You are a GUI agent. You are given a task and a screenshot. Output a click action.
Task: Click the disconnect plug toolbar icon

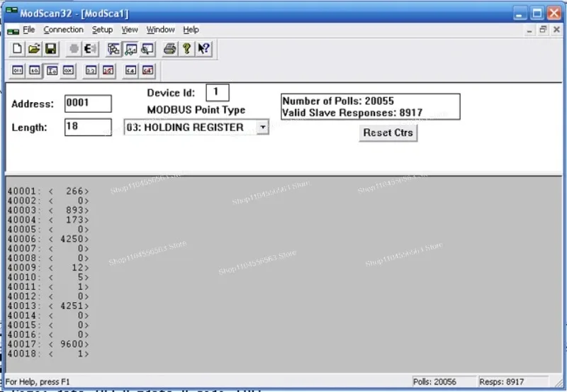point(91,49)
